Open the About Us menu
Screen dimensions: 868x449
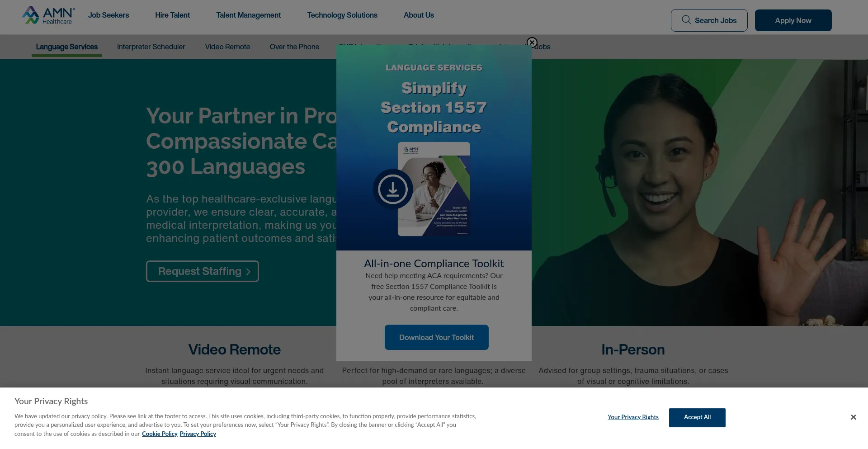(x=419, y=15)
